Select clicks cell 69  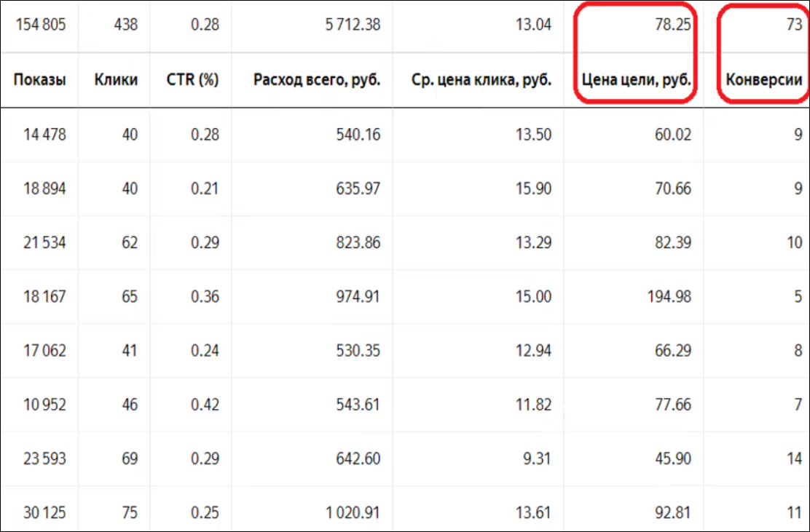click(130, 458)
